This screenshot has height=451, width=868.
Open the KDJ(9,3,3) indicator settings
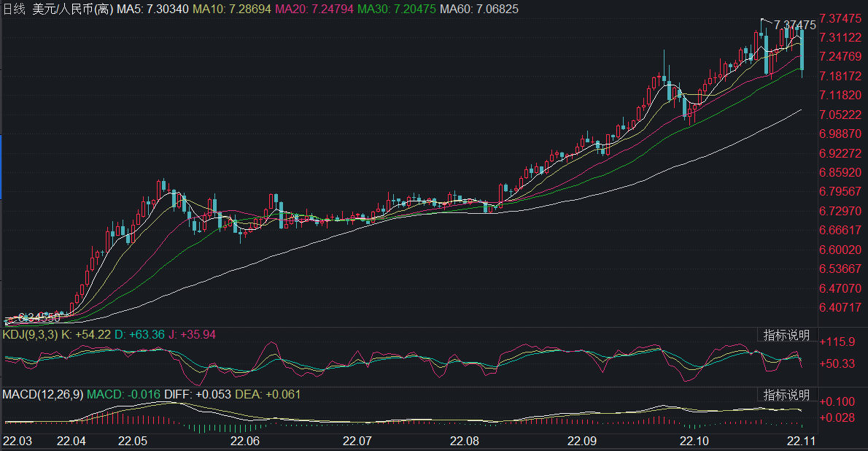27,335
